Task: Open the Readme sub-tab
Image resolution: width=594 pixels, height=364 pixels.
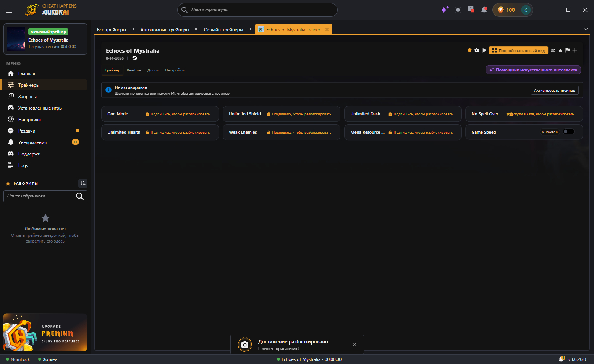Action: click(x=134, y=70)
